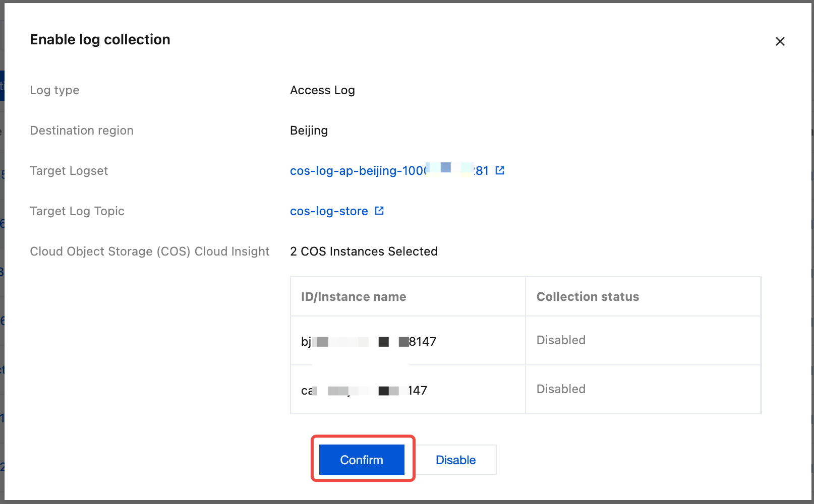
Task: Click external link icon beside Target Logset
Action: click(500, 170)
